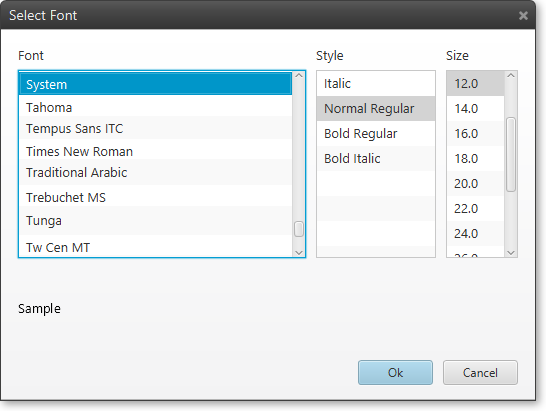Select Tempus Sans ITC font
This screenshot has height=411, width=546.
pos(156,128)
